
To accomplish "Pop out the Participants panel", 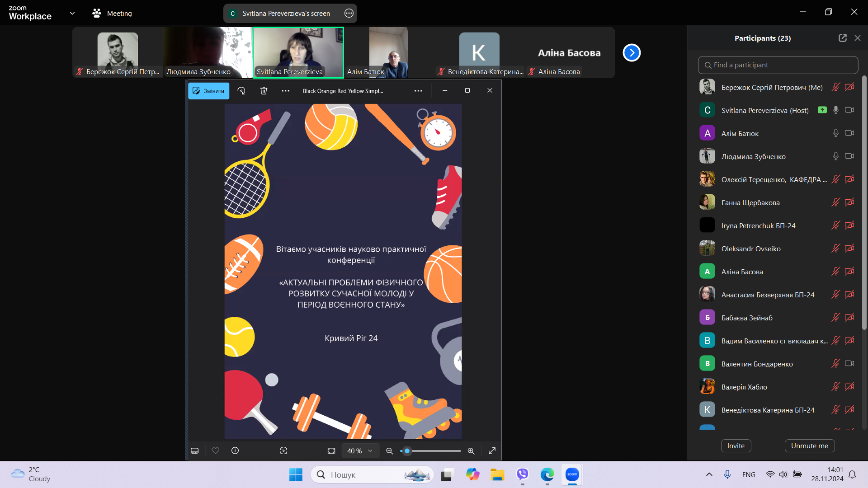I will click(842, 38).
